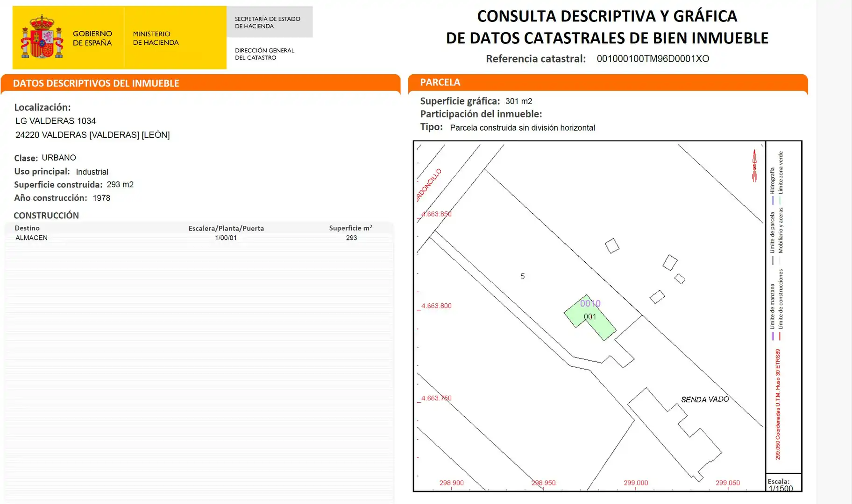Click the Mobiliario y aceras legend entry

pos(781,236)
